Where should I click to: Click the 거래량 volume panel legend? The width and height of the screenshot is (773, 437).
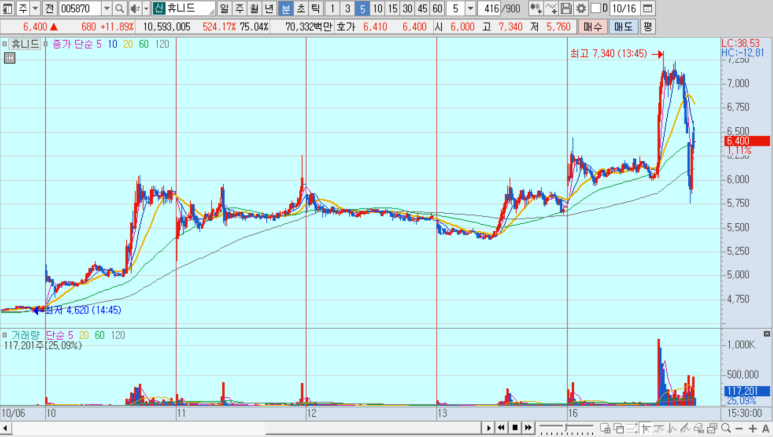tap(27, 335)
